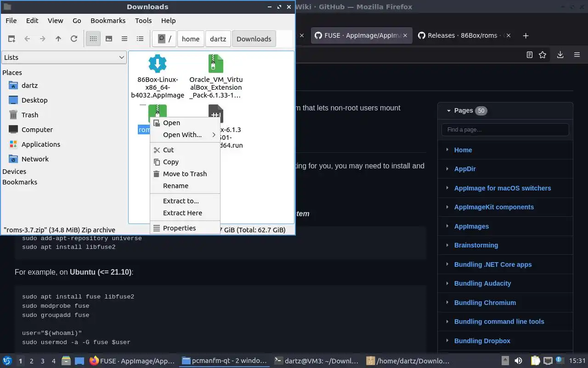Viewport: 588px width, 368px height.
Task: Open the File menu
Action: tap(11, 21)
